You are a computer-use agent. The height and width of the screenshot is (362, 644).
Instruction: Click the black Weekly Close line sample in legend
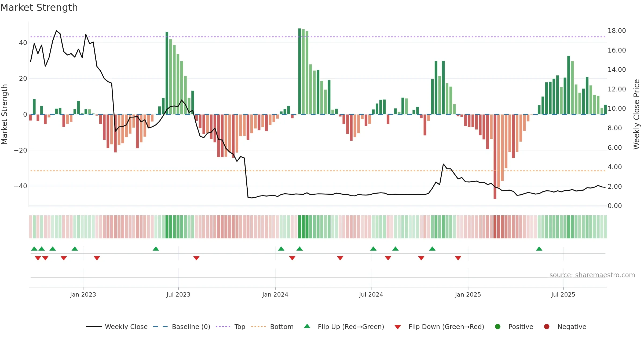[94, 327]
